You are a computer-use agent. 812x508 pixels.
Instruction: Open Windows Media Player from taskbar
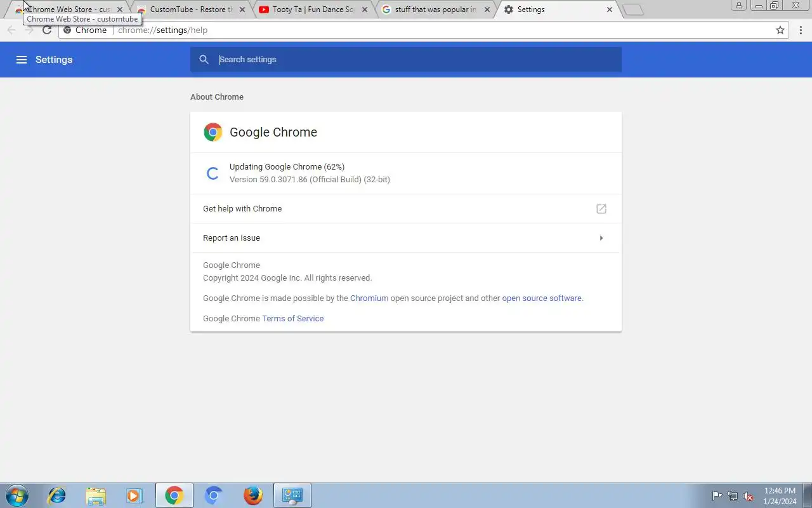coord(134,495)
